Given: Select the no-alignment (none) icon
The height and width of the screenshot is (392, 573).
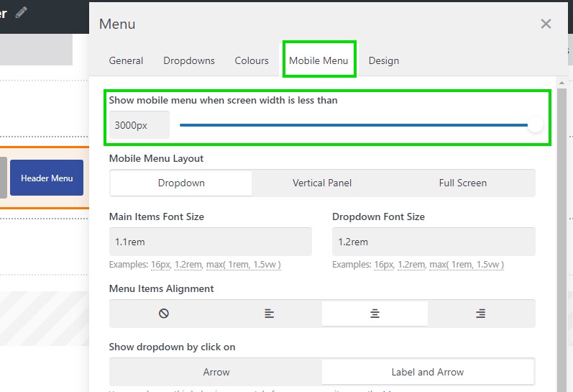Looking at the screenshot, I should pos(163,314).
